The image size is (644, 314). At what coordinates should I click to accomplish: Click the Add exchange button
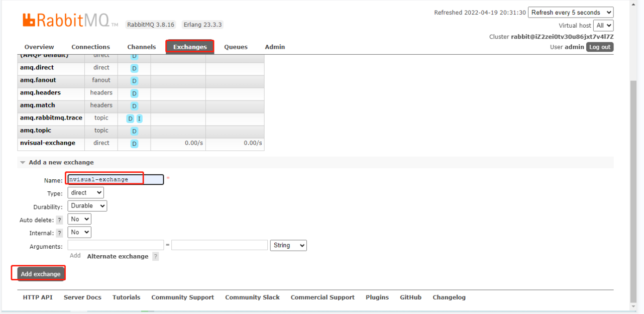coord(41,274)
